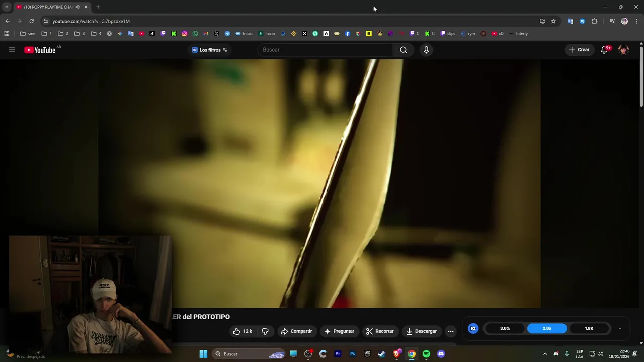Open the X (Twitter) bookmark
The width and height of the screenshot is (644, 362).
pos(216,34)
